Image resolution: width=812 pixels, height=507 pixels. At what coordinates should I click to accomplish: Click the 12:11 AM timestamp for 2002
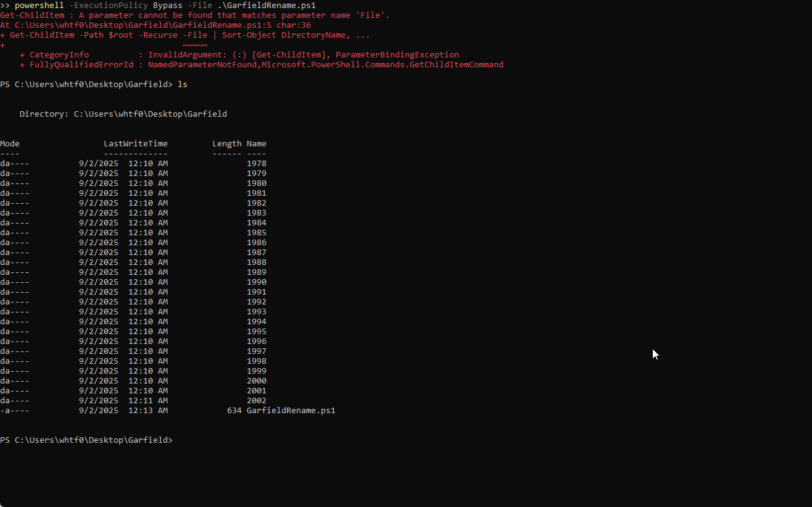(147, 401)
